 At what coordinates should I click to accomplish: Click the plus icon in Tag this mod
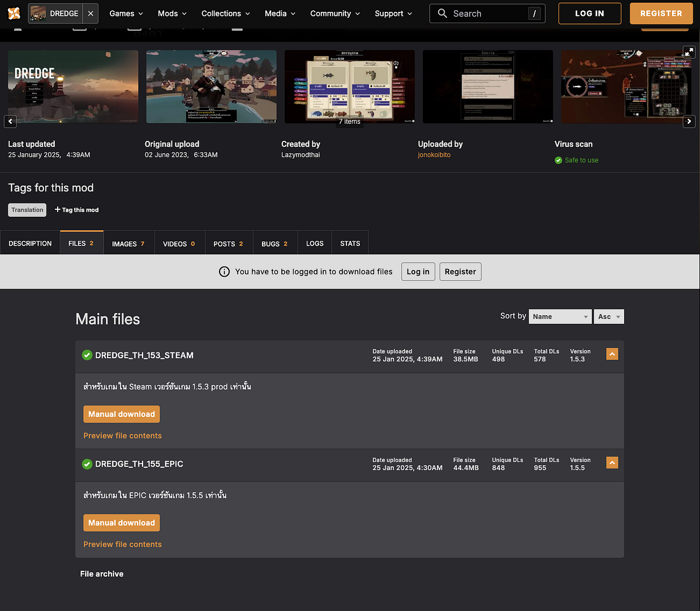click(x=57, y=209)
